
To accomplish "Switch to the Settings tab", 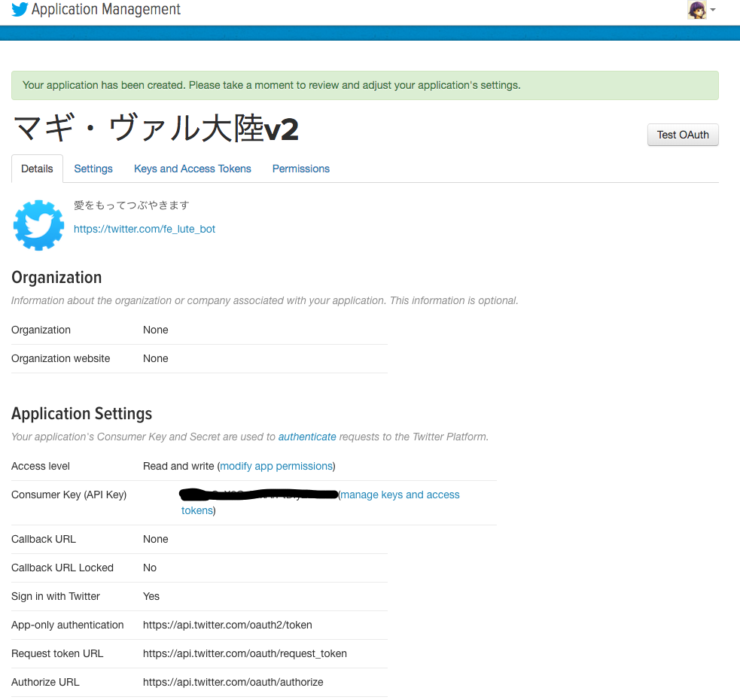I will (x=93, y=169).
